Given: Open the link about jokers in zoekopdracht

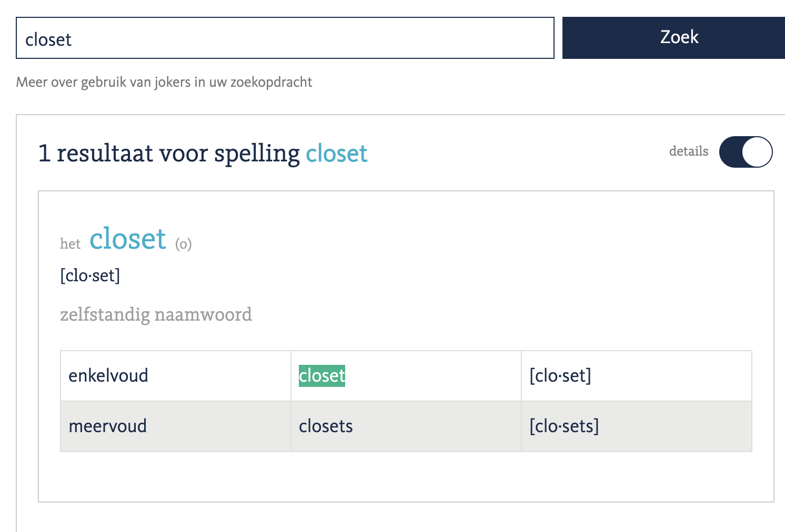Looking at the screenshot, I should (164, 82).
